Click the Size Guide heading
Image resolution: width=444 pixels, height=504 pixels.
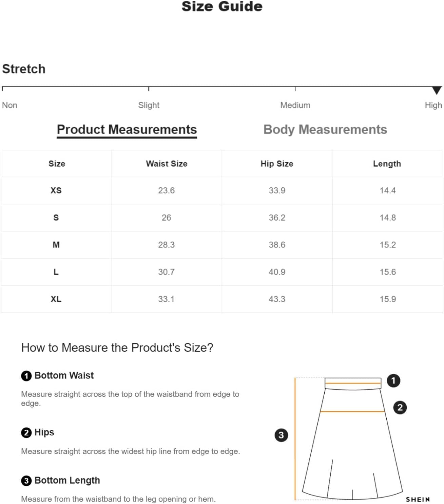pyautogui.click(x=222, y=6)
